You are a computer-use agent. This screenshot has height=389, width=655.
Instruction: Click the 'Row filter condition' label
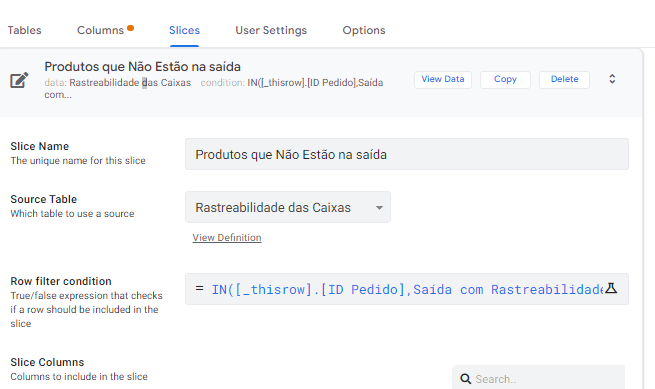tap(61, 281)
